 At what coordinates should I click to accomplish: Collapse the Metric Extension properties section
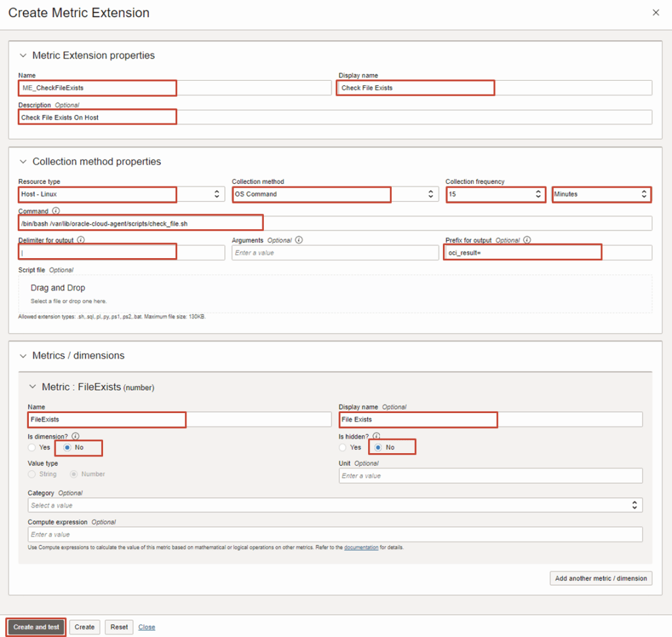pos(23,56)
